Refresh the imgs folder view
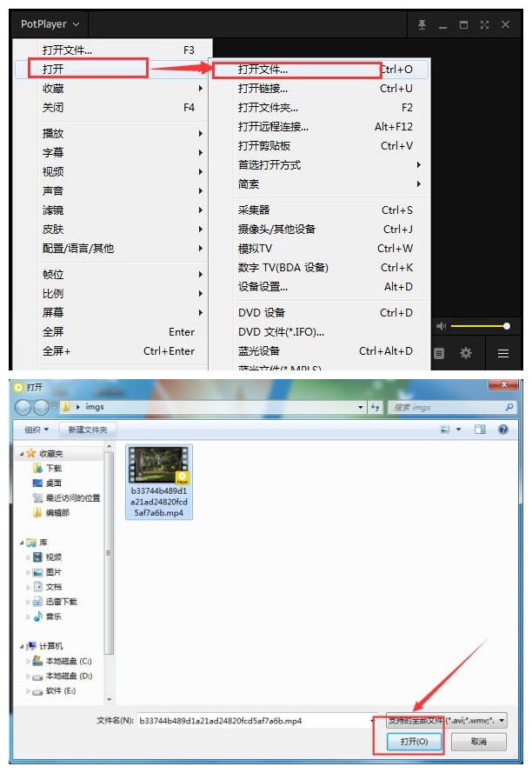The image size is (532, 773). [376, 407]
